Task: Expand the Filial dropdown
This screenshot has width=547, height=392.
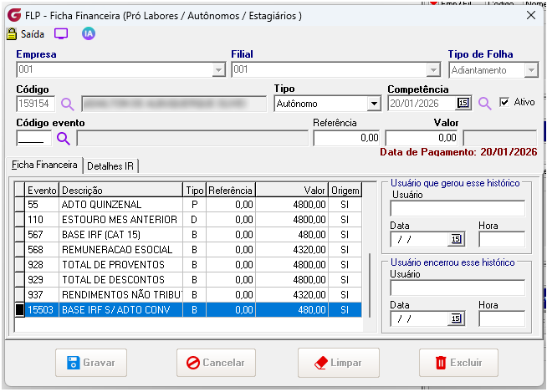Action: click(x=433, y=69)
